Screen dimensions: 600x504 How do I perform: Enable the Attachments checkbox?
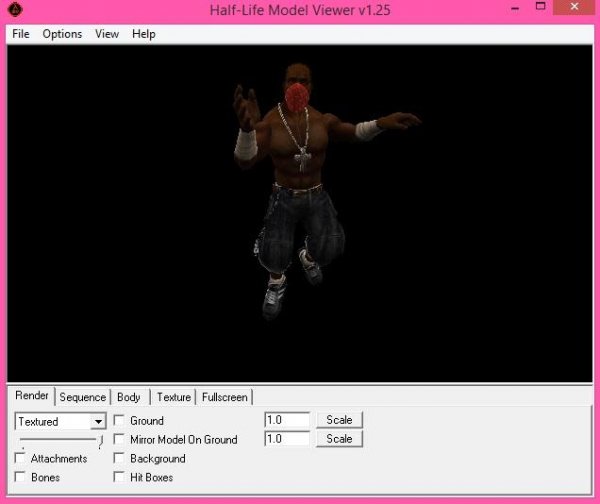20,458
